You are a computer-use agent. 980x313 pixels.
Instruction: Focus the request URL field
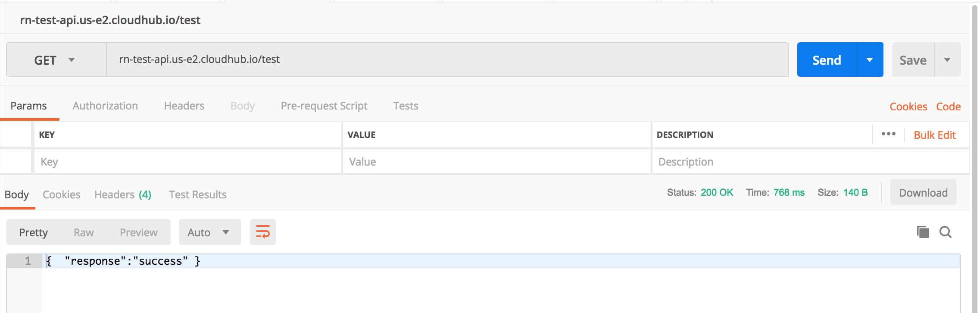tap(447, 59)
